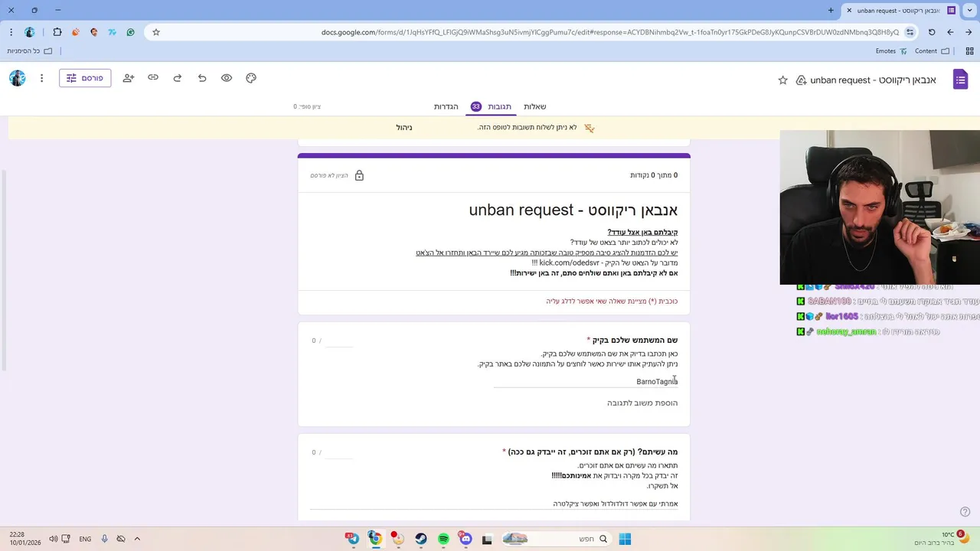Open Windows Start button
The image size is (980, 551).
(x=625, y=539)
